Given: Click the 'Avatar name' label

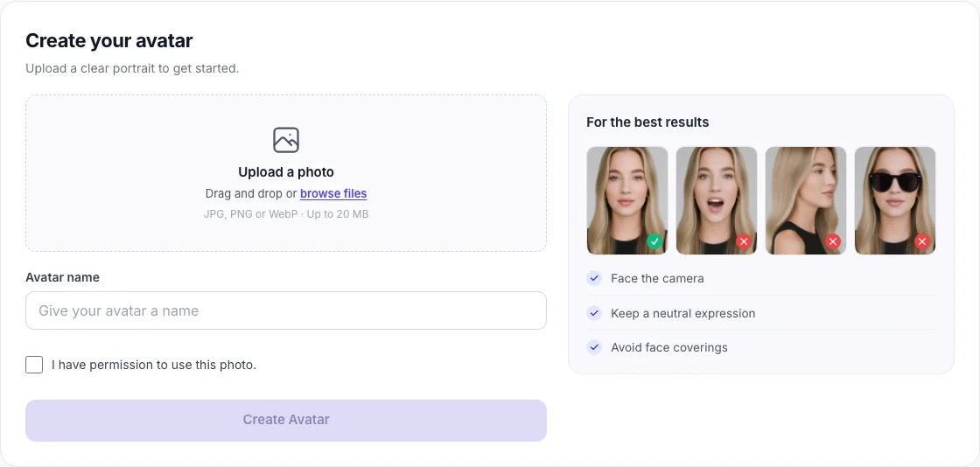Looking at the screenshot, I should click(62, 277).
